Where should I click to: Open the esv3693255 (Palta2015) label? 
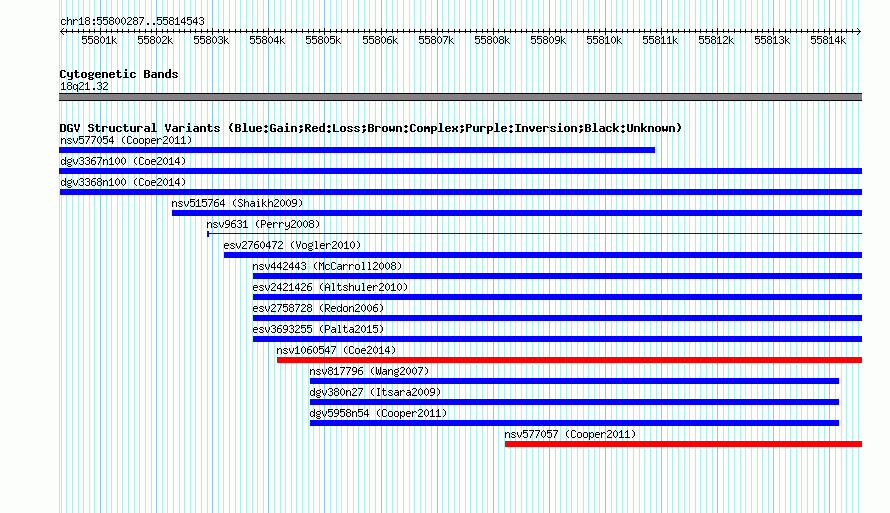318,329
